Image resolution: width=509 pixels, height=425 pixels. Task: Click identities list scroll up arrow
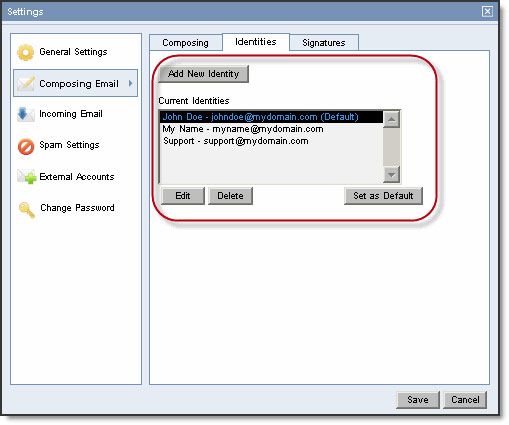point(391,119)
